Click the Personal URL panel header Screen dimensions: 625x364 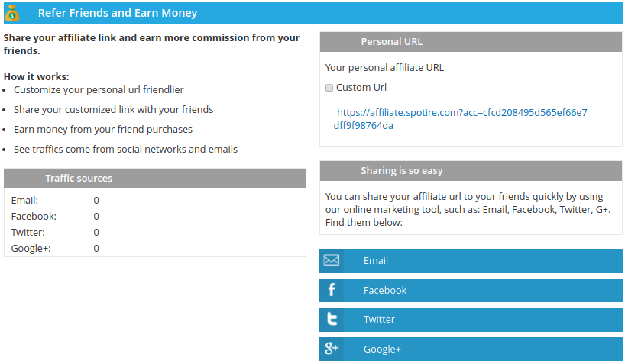click(471, 42)
